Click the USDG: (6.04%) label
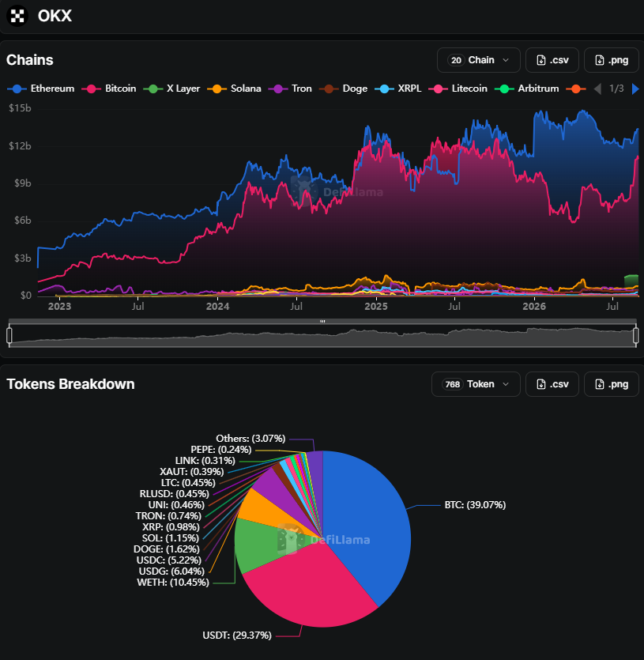Image resolution: width=644 pixels, height=660 pixels. 171,571
